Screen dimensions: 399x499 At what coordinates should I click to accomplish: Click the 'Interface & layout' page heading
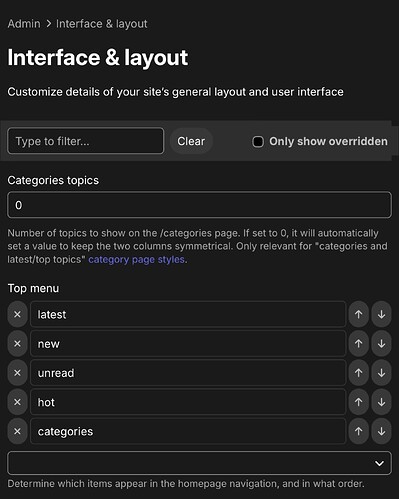click(98, 58)
